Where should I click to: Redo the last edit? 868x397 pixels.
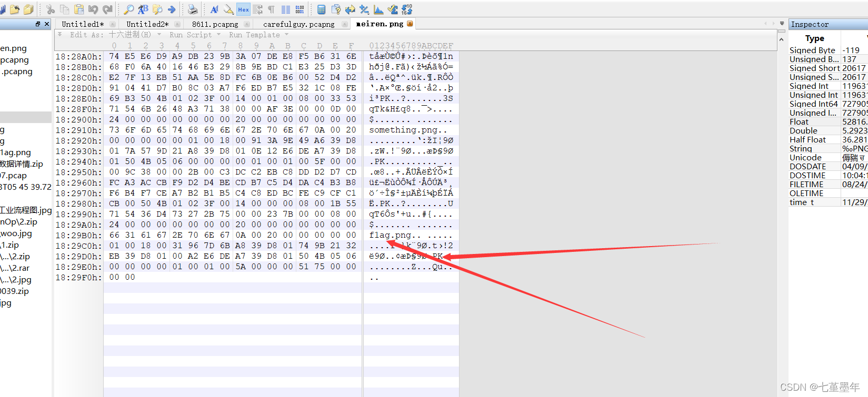[x=107, y=9]
